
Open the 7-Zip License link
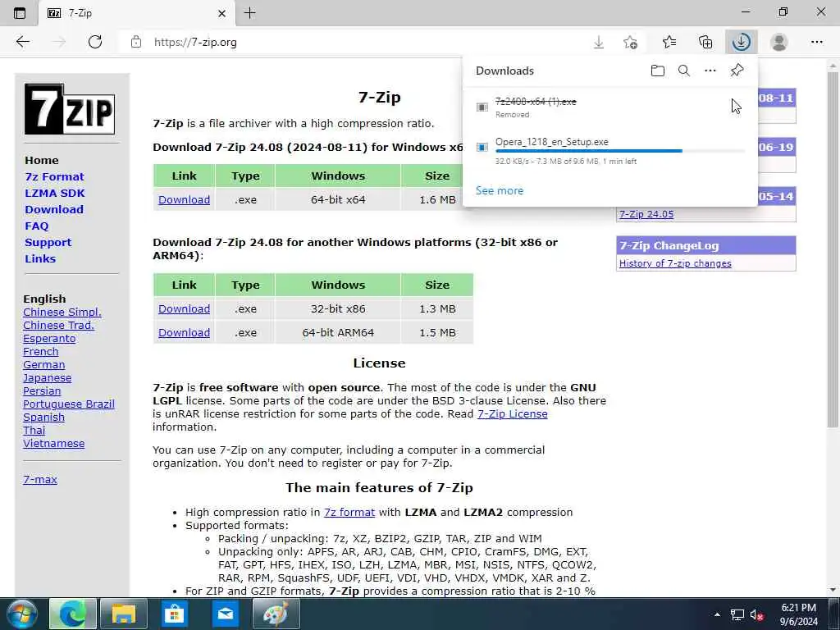coord(512,414)
